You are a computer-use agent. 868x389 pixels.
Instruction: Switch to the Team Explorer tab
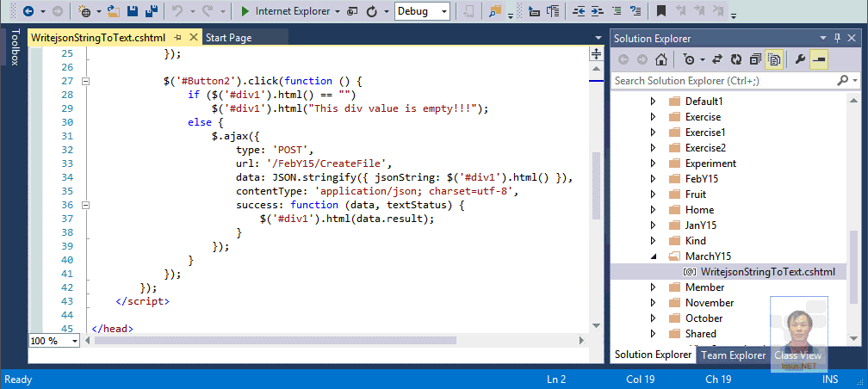tap(734, 355)
